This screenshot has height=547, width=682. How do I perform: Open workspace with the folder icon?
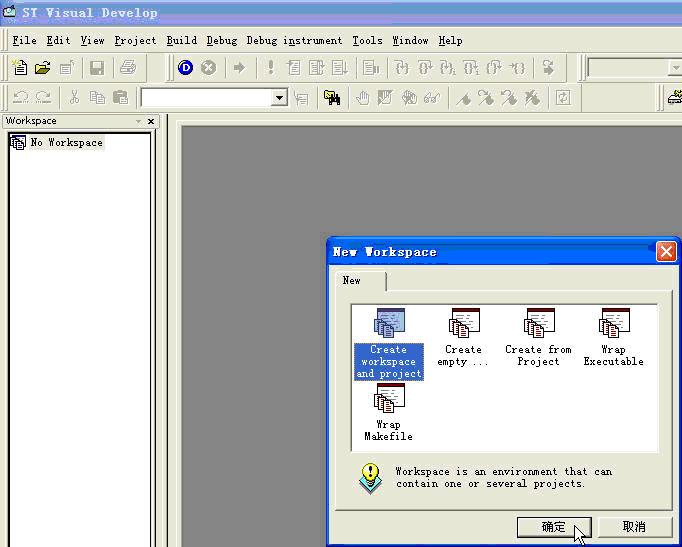click(x=43, y=67)
